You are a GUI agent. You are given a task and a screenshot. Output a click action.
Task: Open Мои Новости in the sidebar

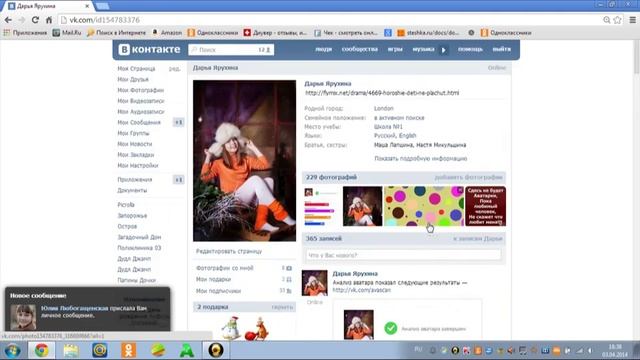coord(135,144)
